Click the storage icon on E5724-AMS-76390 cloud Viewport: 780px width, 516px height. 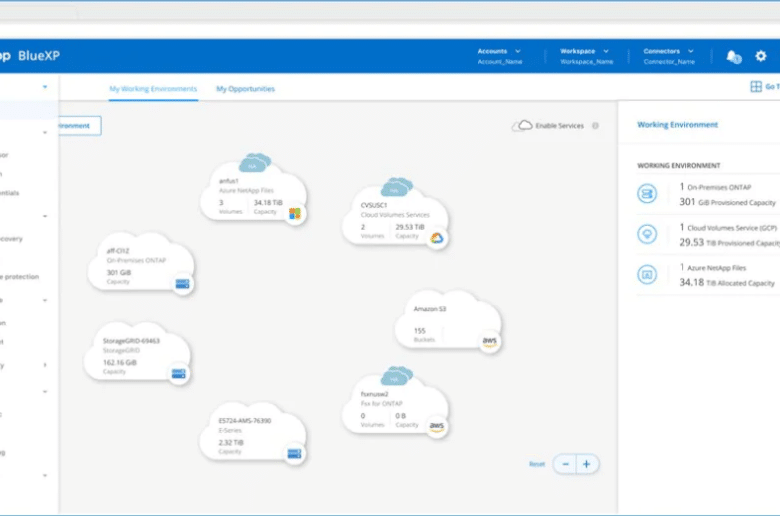pyautogui.click(x=294, y=453)
